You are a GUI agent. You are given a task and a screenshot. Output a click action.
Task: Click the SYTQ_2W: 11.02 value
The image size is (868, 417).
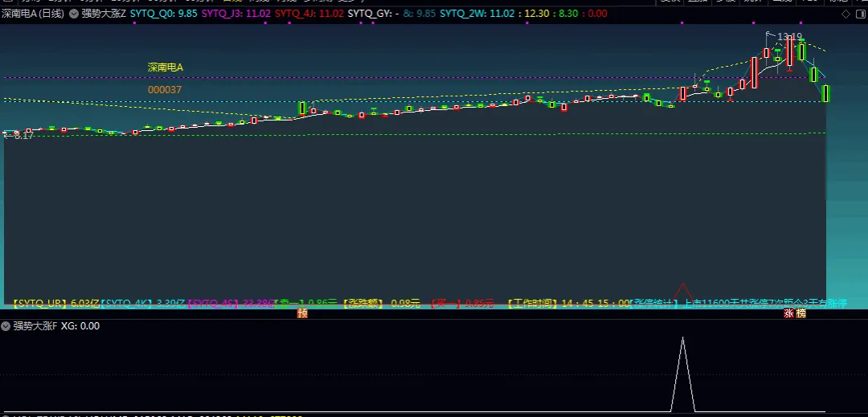click(x=477, y=14)
